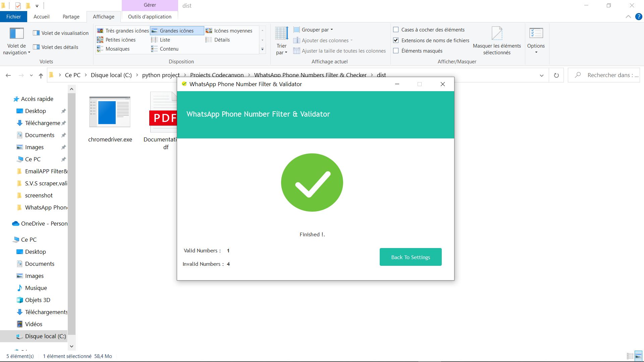Go up one folder level arrow
The image size is (644, 362).
(x=41, y=75)
